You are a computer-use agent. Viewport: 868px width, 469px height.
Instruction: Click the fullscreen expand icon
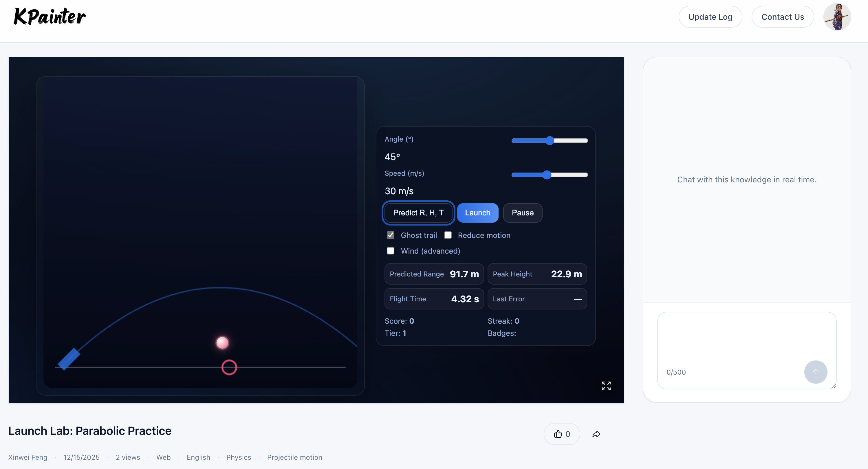click(x=606, y=386)
